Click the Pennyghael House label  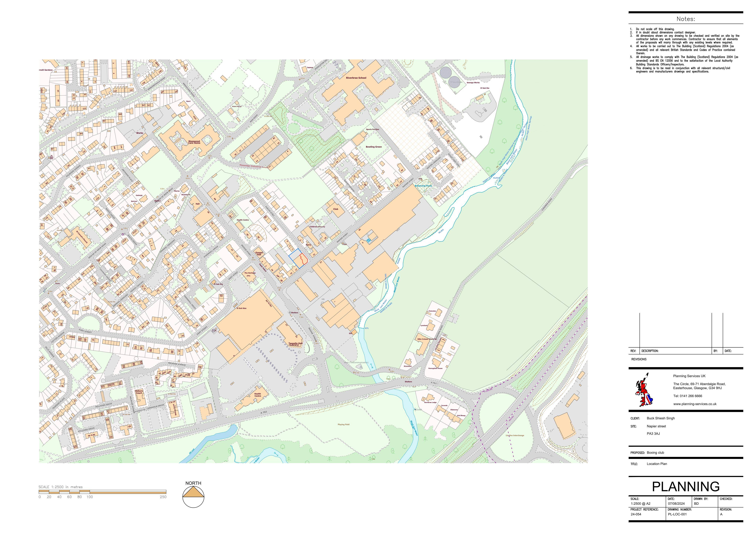tap(435, 368)
